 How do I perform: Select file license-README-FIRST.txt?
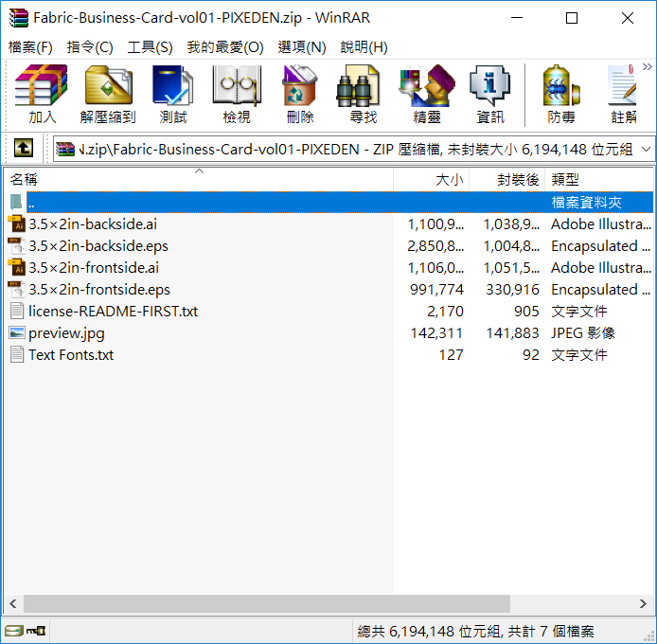[330, 312]
